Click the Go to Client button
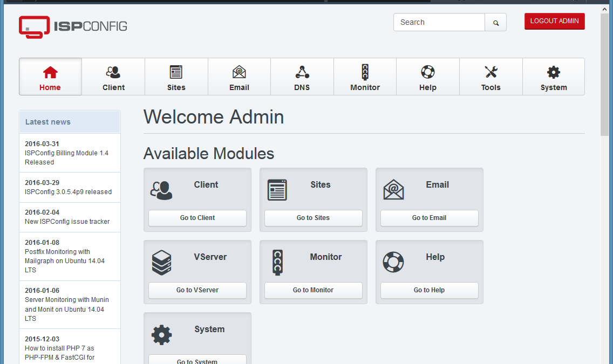The width and height of the screenshot is (613, 364). (x=197, y=218)
